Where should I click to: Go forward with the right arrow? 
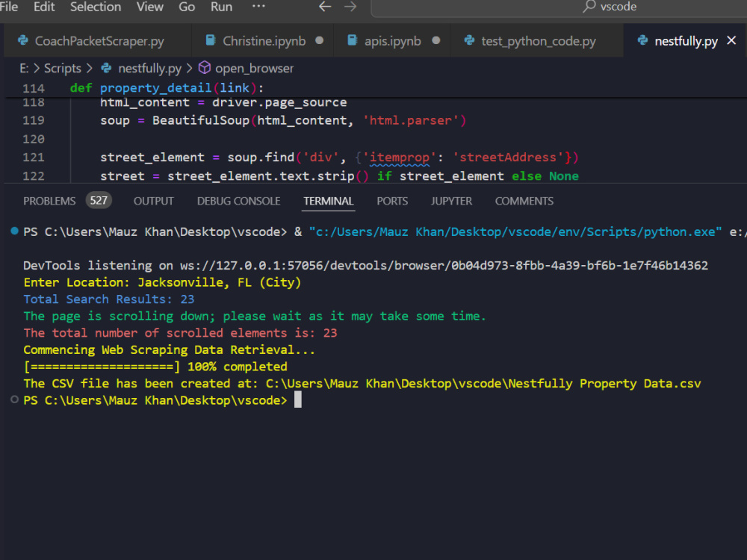[x=350, y=7]
